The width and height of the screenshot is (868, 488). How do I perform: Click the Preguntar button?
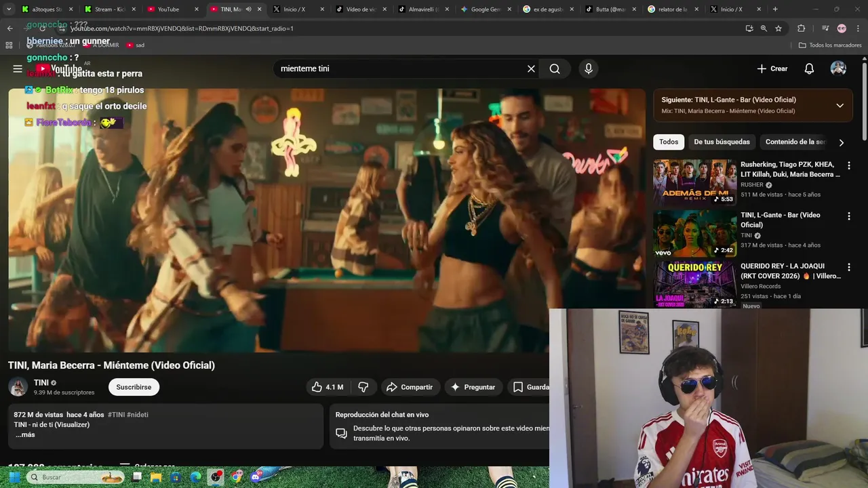pyautogui.click(x=473, y=387)
